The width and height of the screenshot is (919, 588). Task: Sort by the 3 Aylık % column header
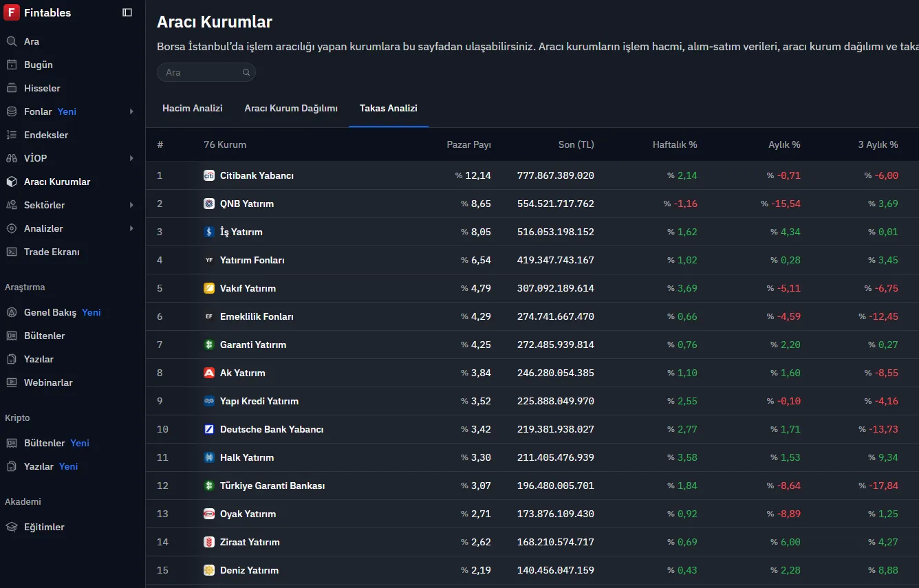pos(878,144)
